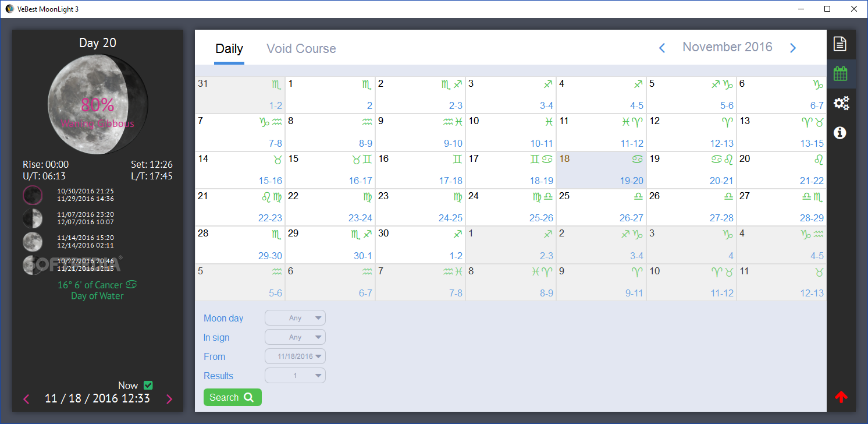This screenshot has height=424, width=868.
Task: Click the Capricorn symbol in November 6 cell
Action: point(819,84)
